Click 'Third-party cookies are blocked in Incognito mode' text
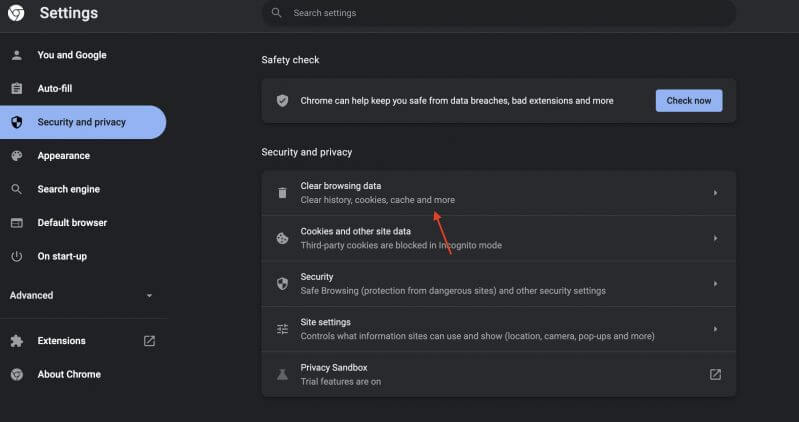This screenshot has width=799, height=422. click(x=401, y=245)
